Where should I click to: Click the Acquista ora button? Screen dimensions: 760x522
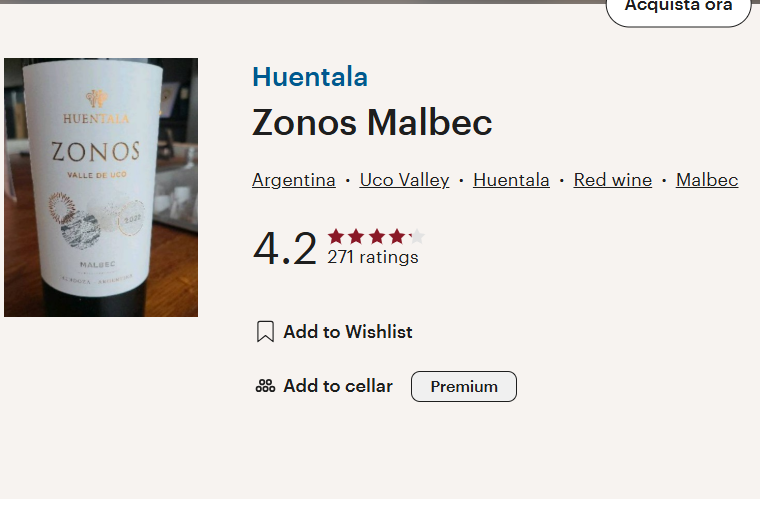click(x=679, y=10)
